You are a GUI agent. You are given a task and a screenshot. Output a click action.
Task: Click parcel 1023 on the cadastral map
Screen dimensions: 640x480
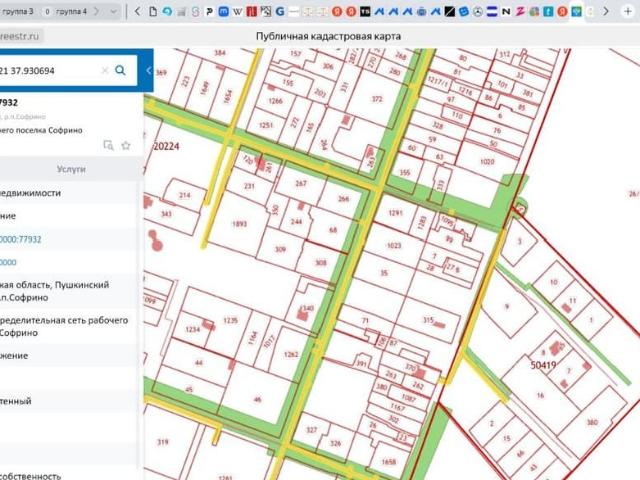coord(394,245)
